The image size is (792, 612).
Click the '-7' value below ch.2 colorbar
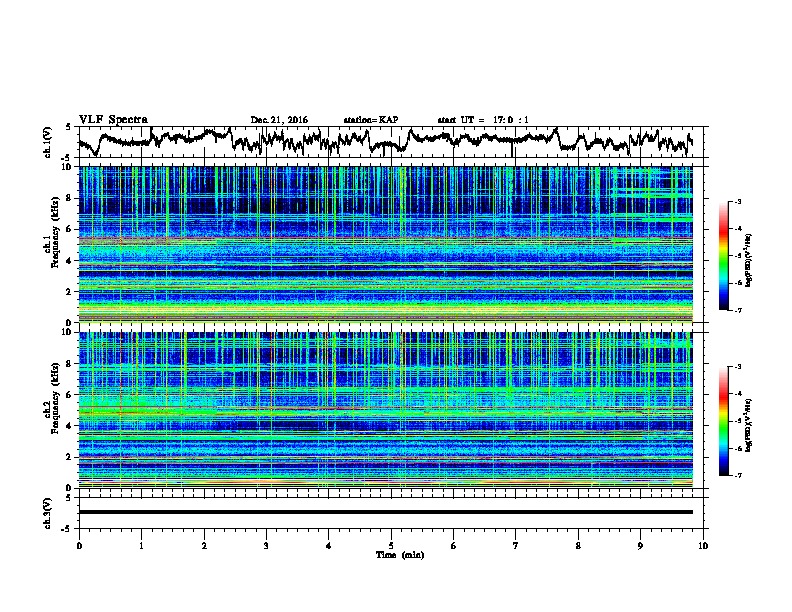pyautogui.click(x=737, y=475)
